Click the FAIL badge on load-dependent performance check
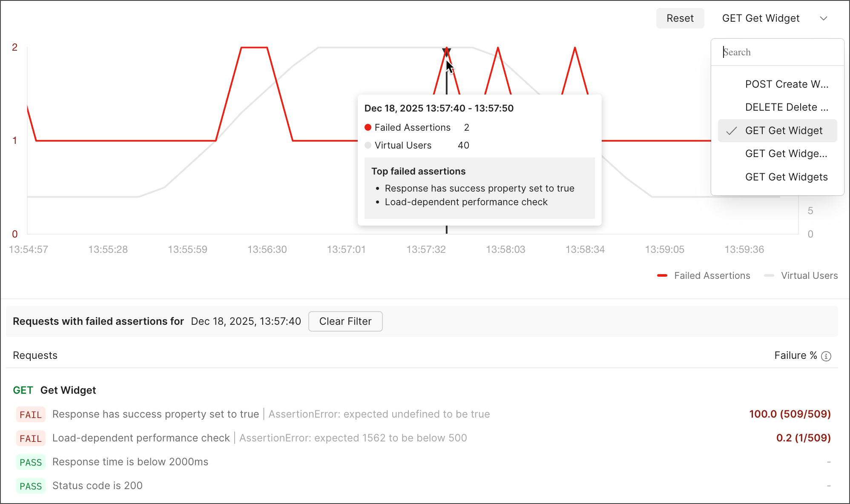Image resolution: width=850 pixels, height=504 pixels. (x=30, y=438)
